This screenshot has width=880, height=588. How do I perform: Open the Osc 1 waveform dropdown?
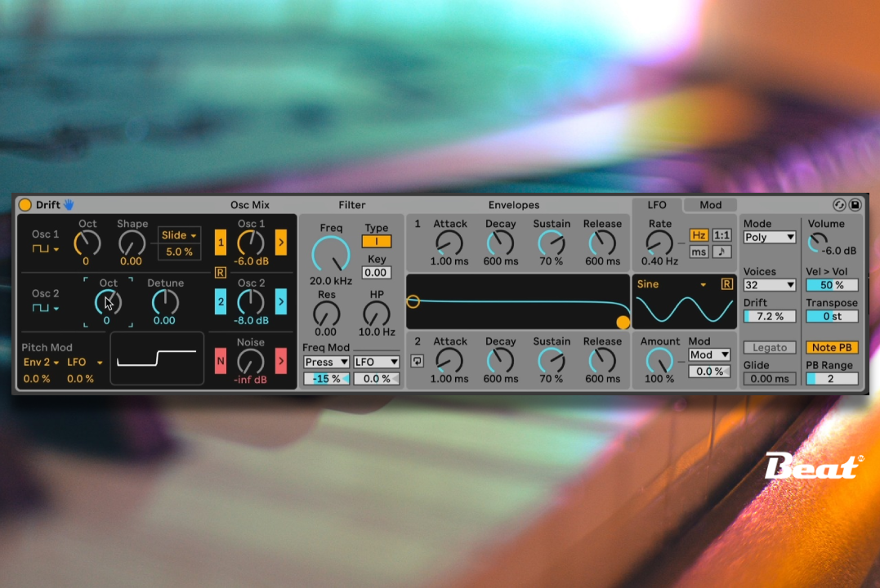[46, 248]
